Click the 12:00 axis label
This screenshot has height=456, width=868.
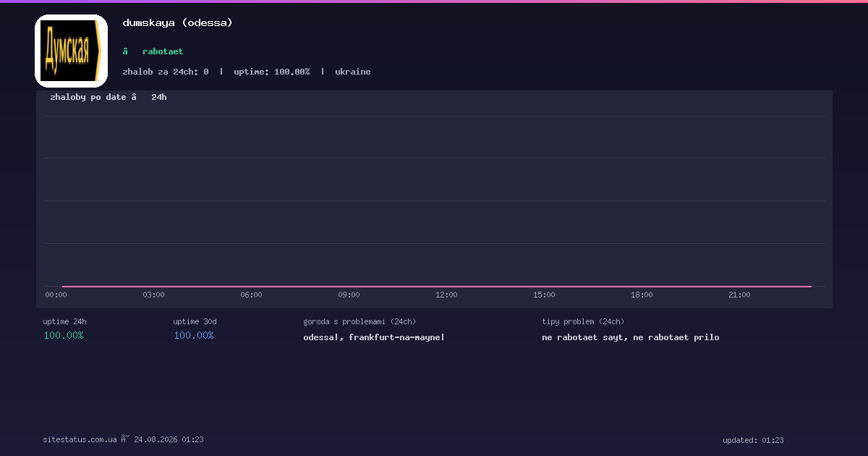point(446,295)
